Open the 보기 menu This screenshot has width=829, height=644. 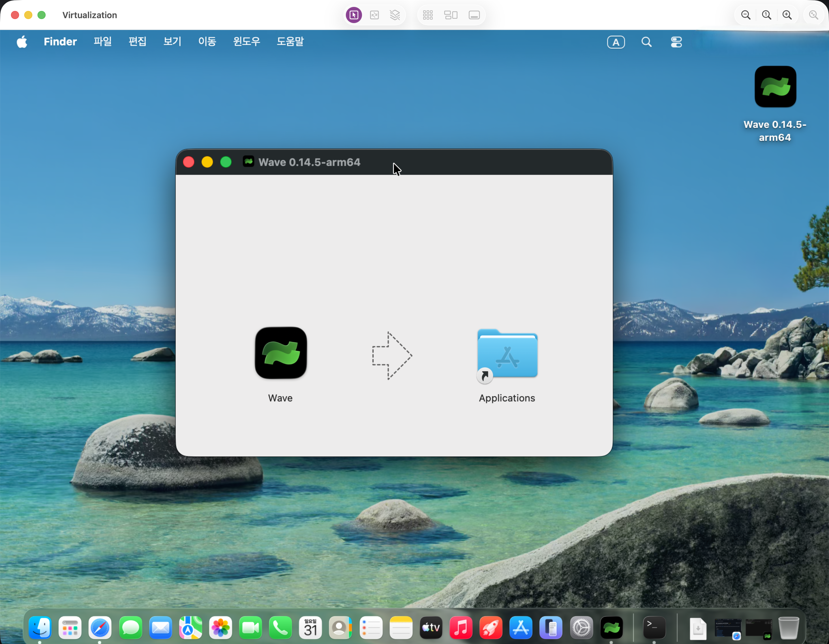point(172,41)
